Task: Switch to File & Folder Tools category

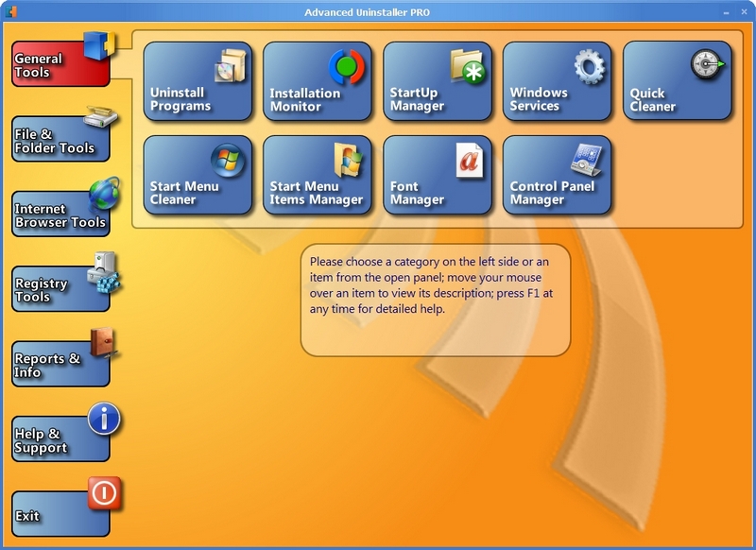Action: (60, 138)
